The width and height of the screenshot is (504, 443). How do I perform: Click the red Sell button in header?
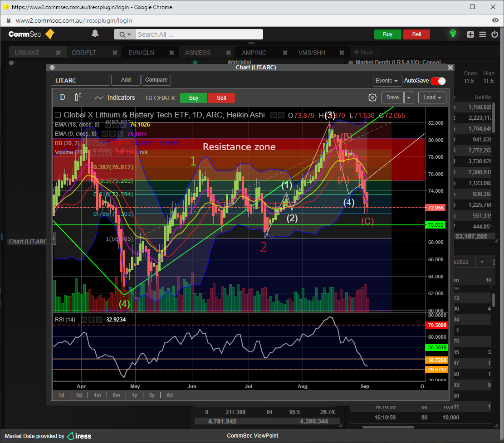(x=416, y=34)
